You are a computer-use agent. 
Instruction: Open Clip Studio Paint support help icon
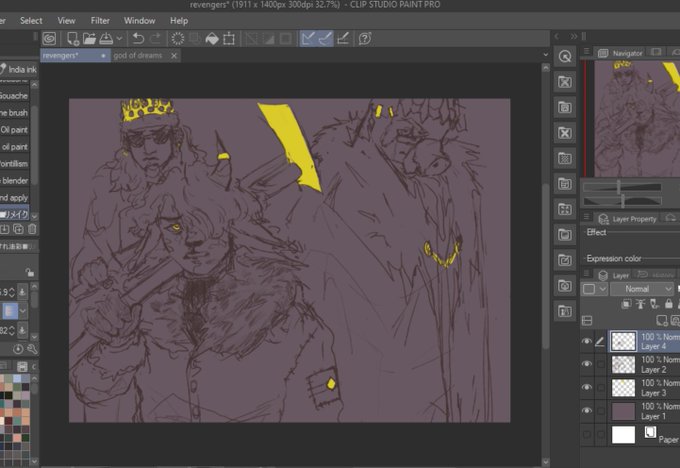tap(365, 39)
